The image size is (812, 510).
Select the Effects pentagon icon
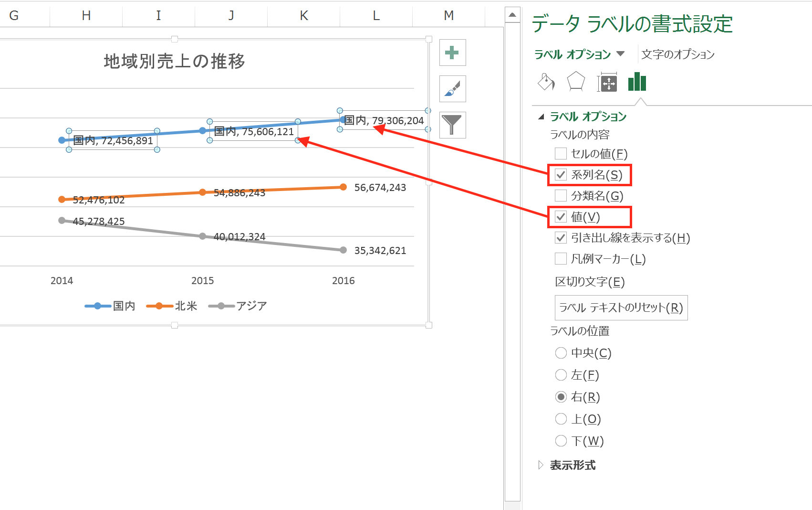coord(576,82)
